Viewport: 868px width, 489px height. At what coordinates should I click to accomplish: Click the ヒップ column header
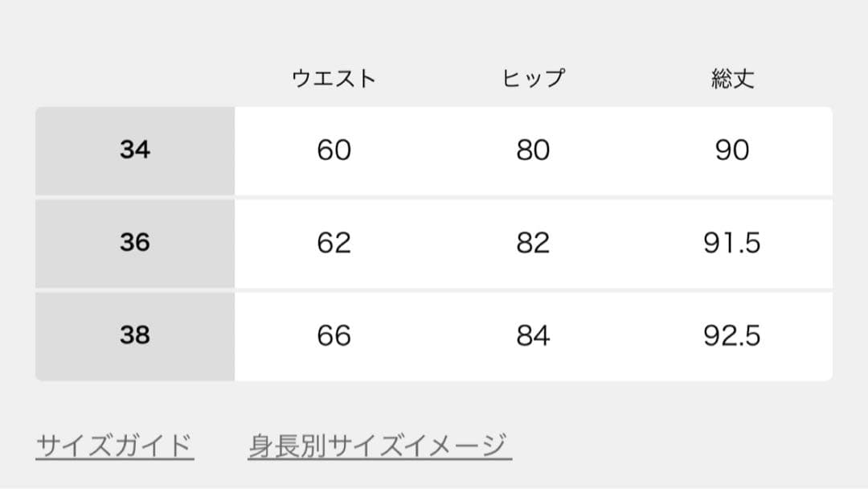532,78
